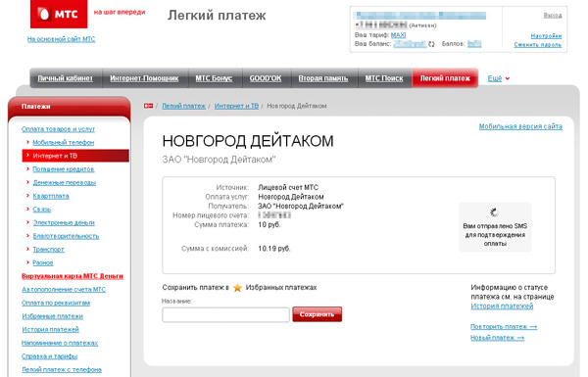
Task: Click the gold favorites star icon
Action: pyautogui.click(x=237, y=288)
